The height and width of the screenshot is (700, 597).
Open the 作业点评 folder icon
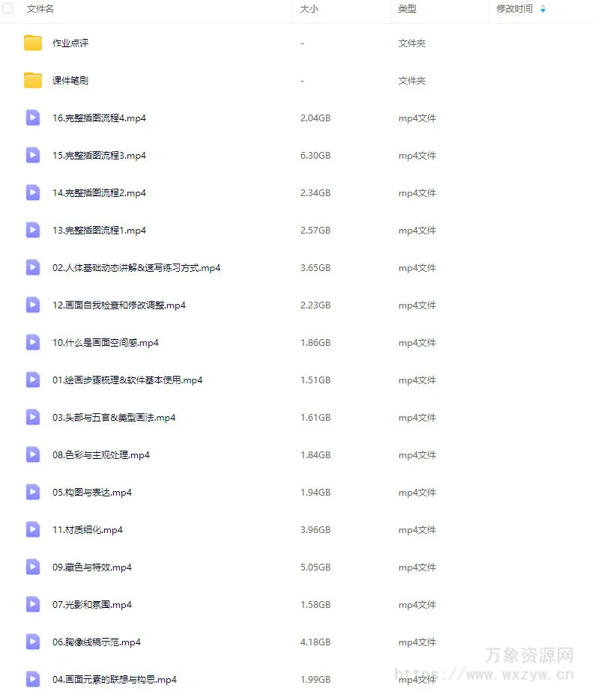[x=33, y=43]
